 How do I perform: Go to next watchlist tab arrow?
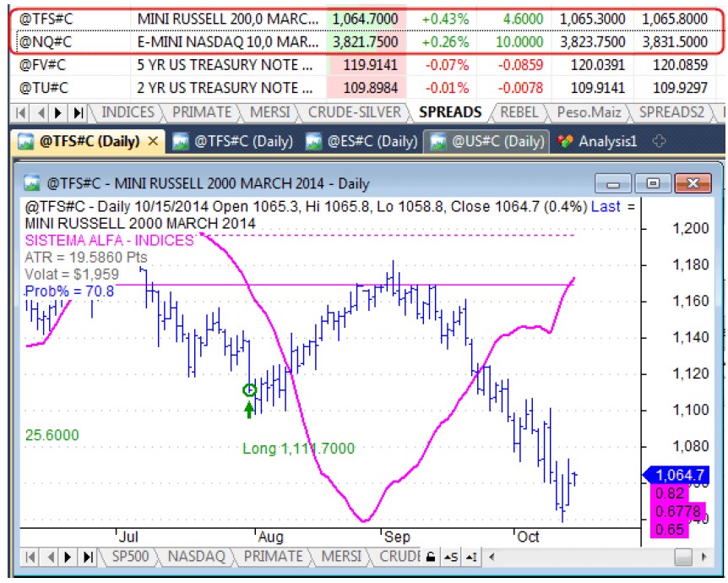point(58,113)
